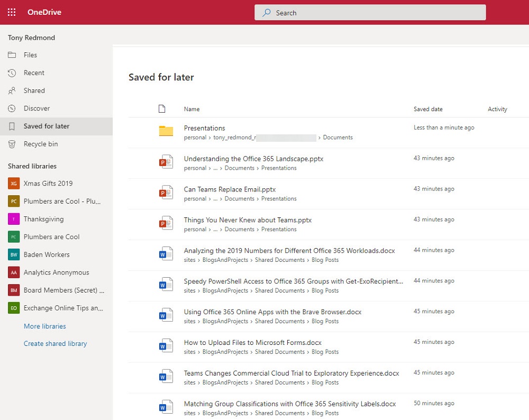Click the Exchange Online Tips EO icon
Screen dimensions: 529x420
coord(14,308)
